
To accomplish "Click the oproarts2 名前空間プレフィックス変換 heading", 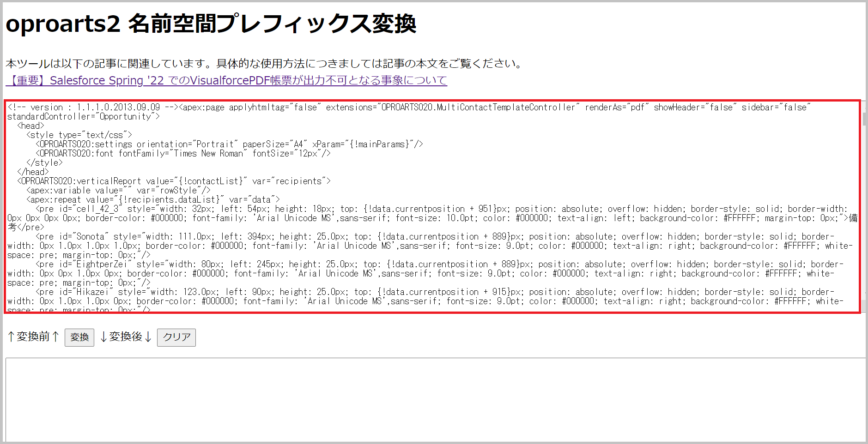I will click(211, 24).
